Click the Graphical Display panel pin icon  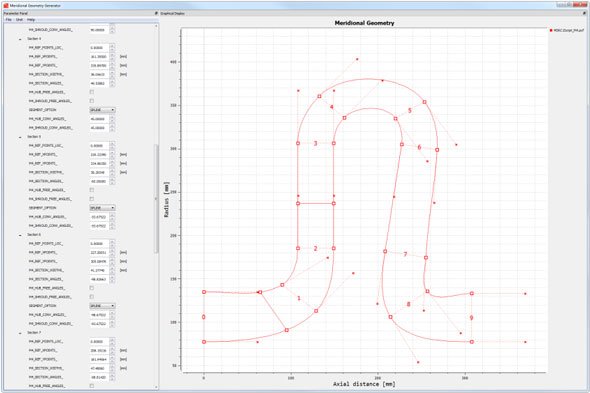click(x=584, y=13)
